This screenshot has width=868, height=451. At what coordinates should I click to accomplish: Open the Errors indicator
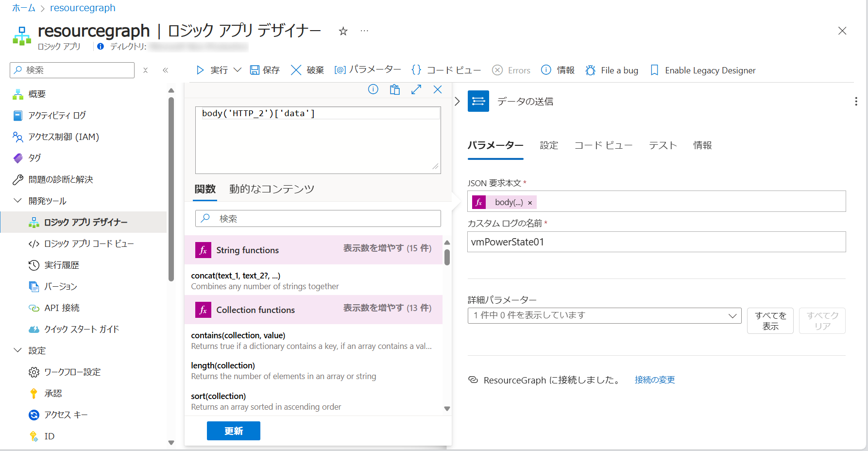coord(511,70)
